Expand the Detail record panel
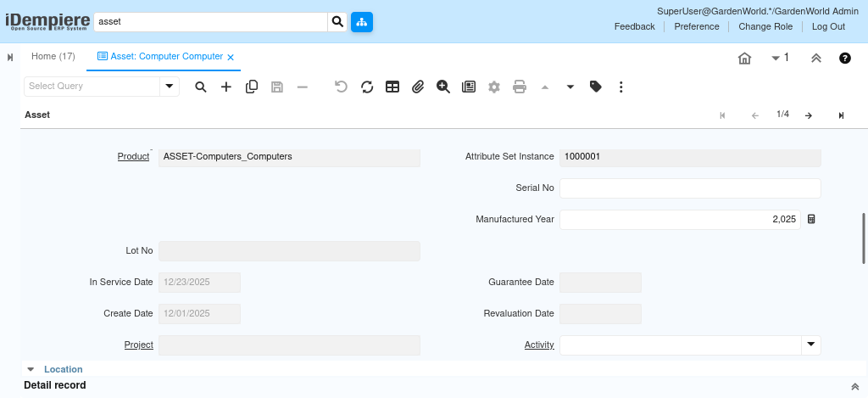 [x=854, y=386]
